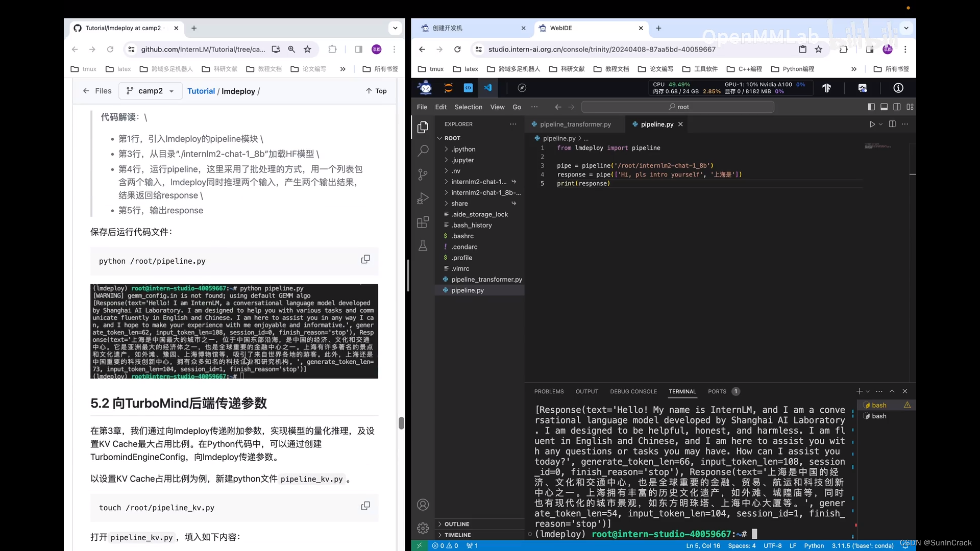Click the Manage gear icon
Image resolution: width=980 pixels, height=551 pixels.
[423, 528]
